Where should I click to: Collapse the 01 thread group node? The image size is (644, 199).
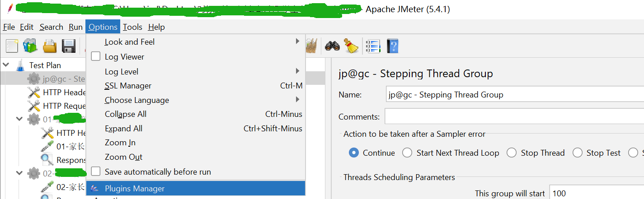pyautogui.click(x=19, y=119)
